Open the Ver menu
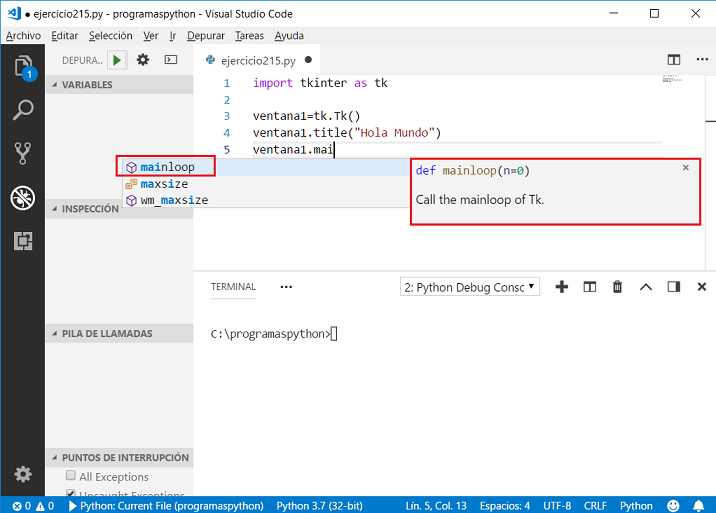716x513 pixels. tap(151, 36)
